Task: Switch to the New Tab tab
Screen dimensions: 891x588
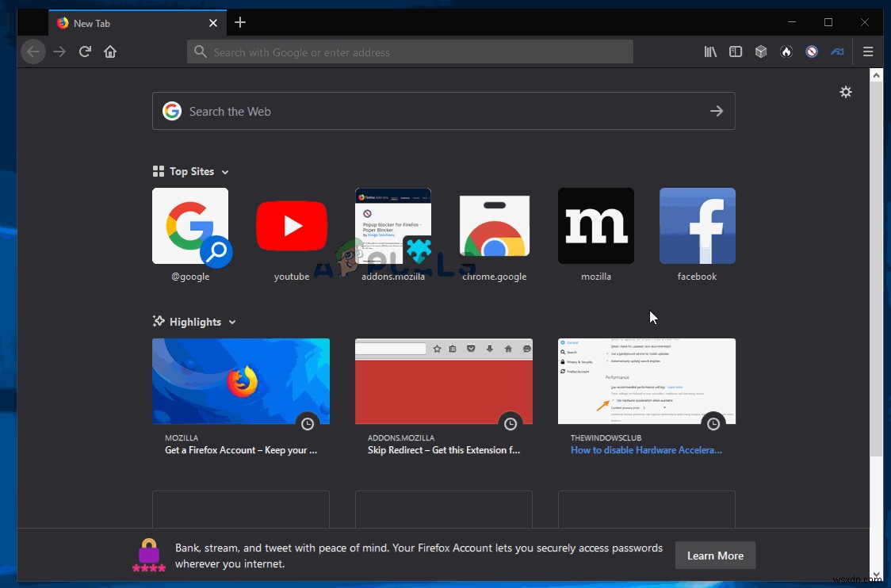Action: tap(127, 23)
